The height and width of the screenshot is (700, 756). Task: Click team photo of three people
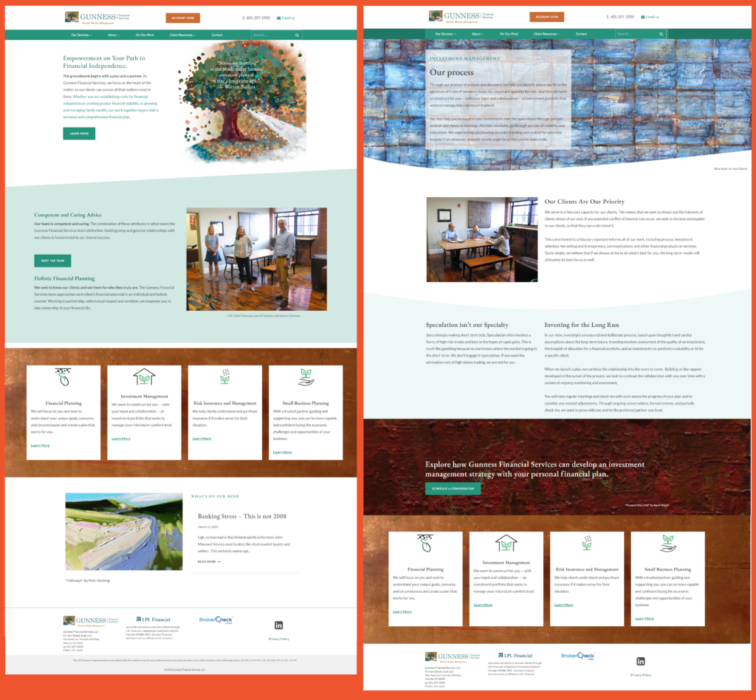256,259
